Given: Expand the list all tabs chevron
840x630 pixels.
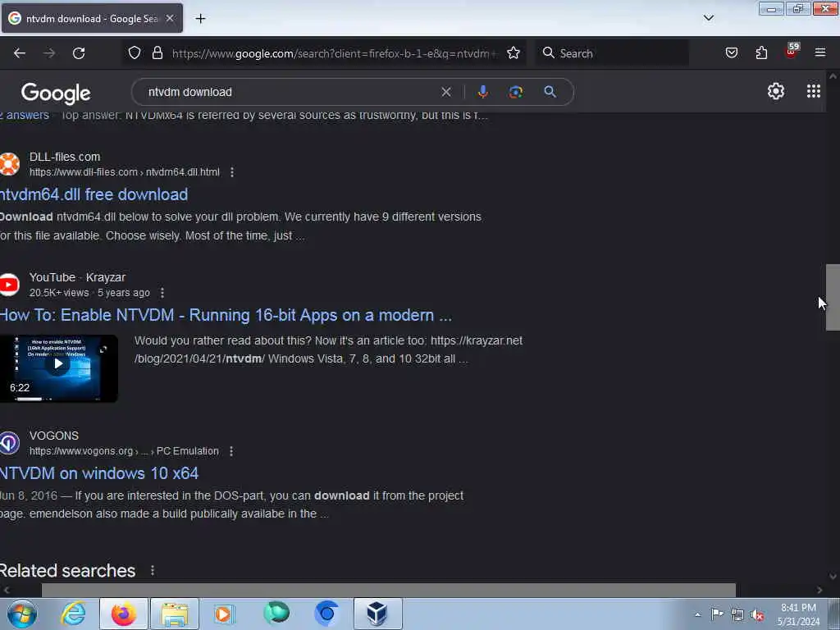Looking at the screenshot, I should point(708,18).
